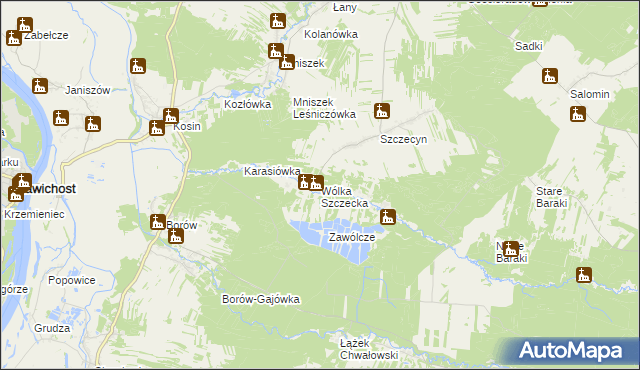
Task: Click the church marker overlapping Nowe Baraki label
Action: (511, 248)
